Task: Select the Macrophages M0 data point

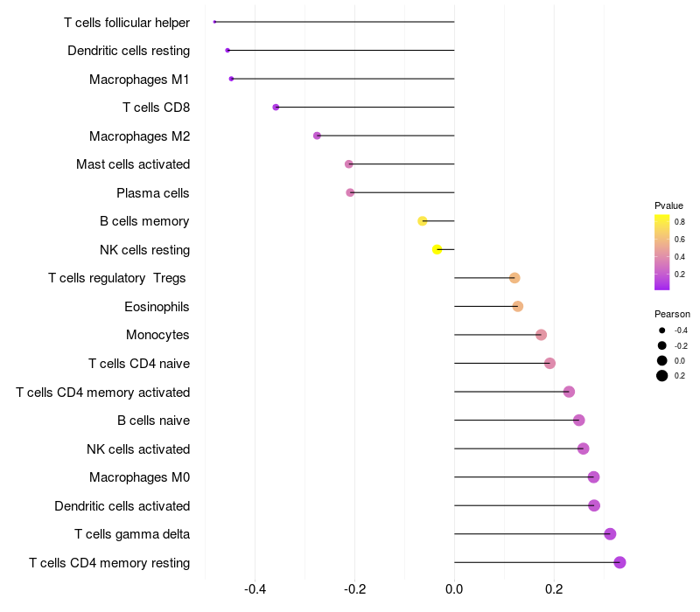Action: [x=593, y=477]
